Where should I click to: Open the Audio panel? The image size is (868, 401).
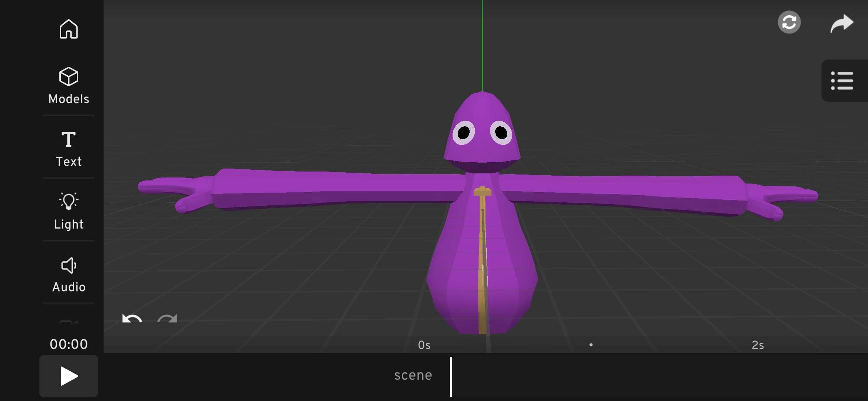[69, 275]
